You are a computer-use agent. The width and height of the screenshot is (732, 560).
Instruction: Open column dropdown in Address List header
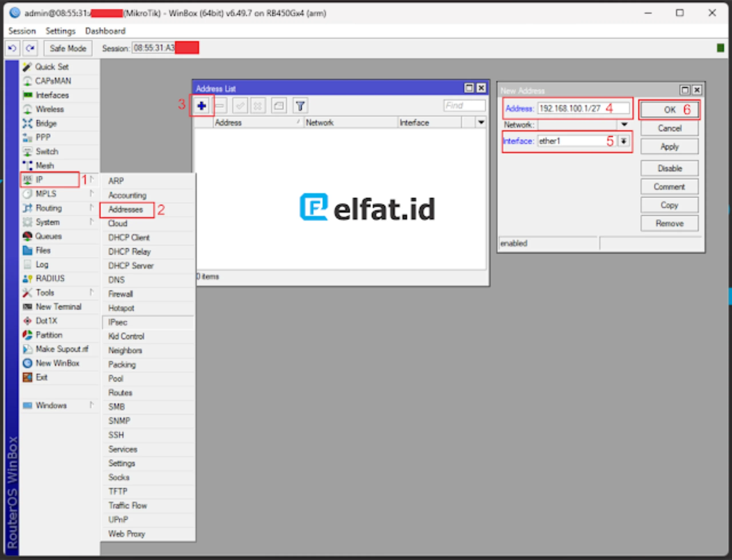click(x=481, y=122)
